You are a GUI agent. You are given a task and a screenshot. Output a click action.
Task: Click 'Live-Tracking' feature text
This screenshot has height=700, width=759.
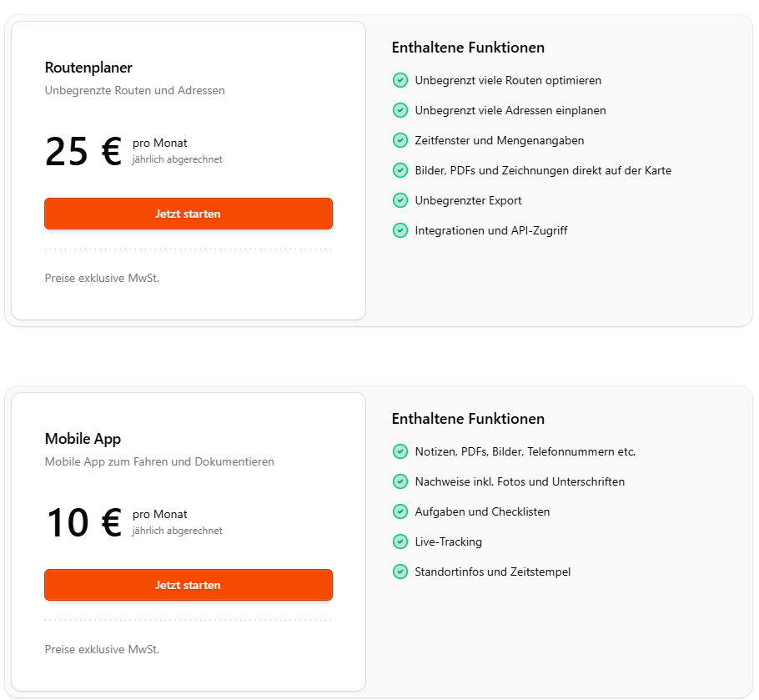[x=448, y=541]
